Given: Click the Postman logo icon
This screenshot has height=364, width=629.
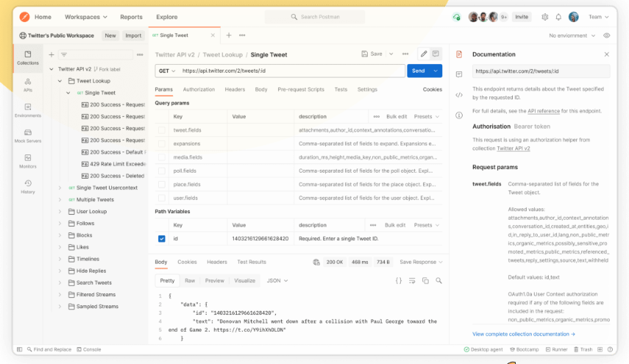Looking at the screenshot, I should click(24, 17).
